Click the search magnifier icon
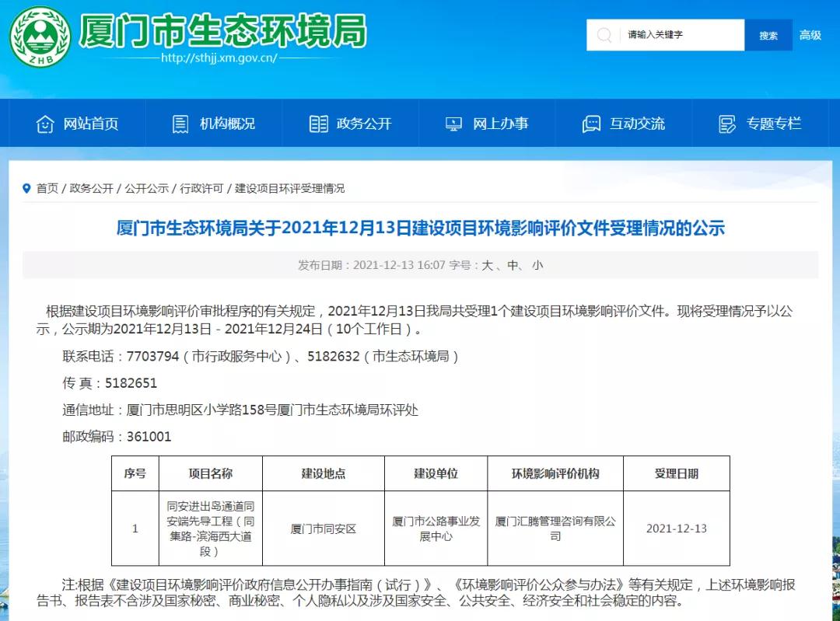Image resolution: width=840 pixels, height=621 pixels. tap(604, 35)
